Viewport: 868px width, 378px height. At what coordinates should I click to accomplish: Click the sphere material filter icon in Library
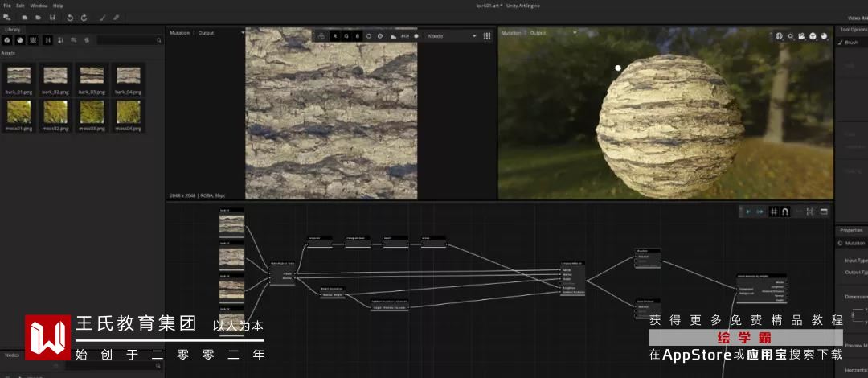(20, 40)
